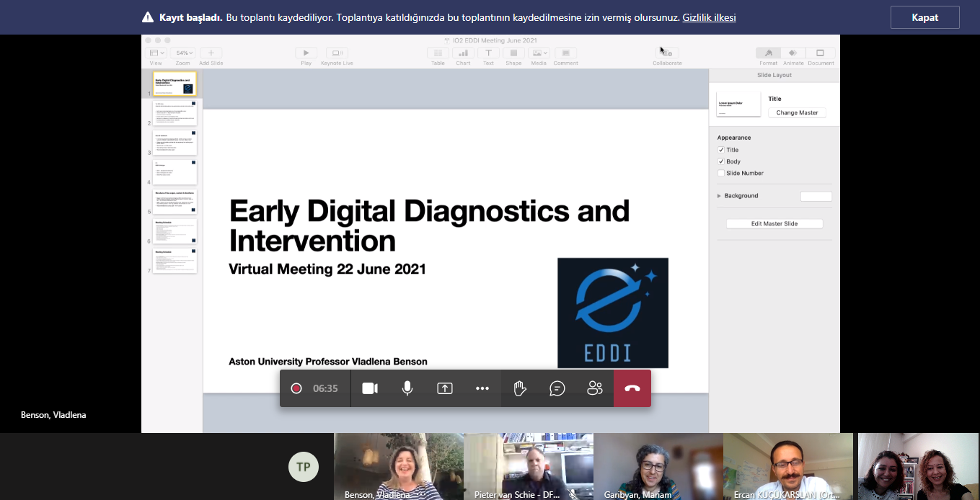Open the share screen tray
The image size is (980, 500).
[x=445, y=388]
